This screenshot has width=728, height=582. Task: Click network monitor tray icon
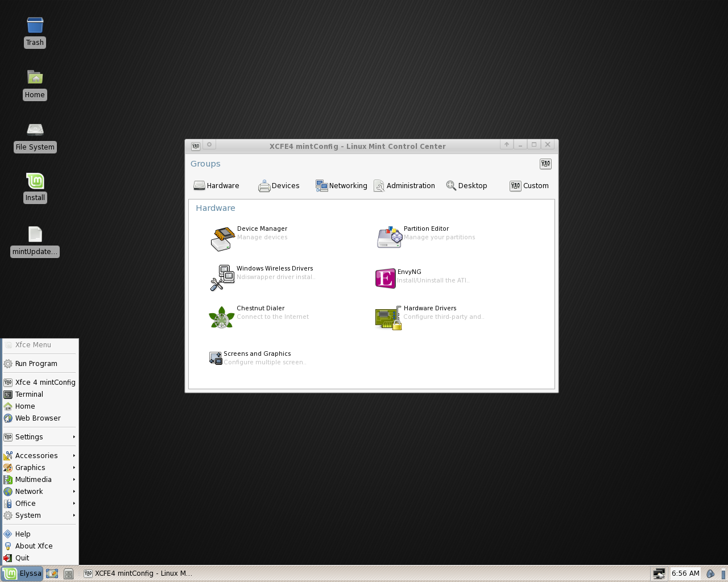click(x=659, y=573)
